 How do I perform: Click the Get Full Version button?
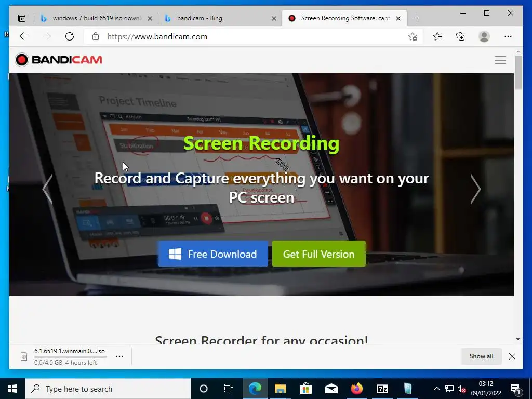pyautogui.click(x=319, y=254)
